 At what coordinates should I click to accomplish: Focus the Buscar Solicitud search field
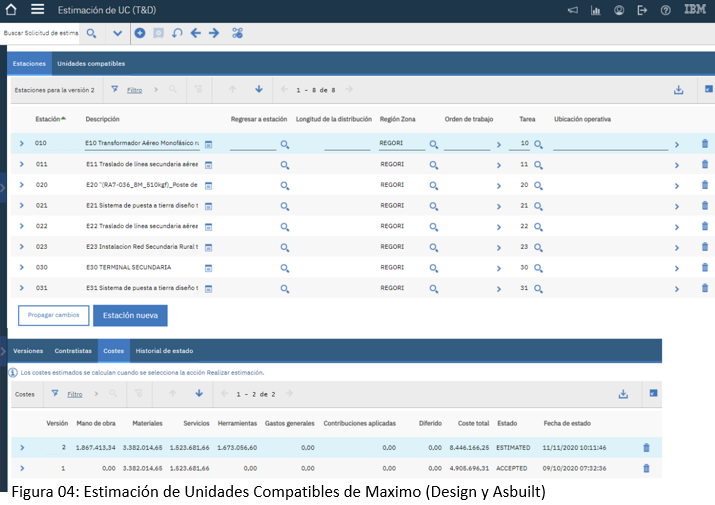coord(40,33)
